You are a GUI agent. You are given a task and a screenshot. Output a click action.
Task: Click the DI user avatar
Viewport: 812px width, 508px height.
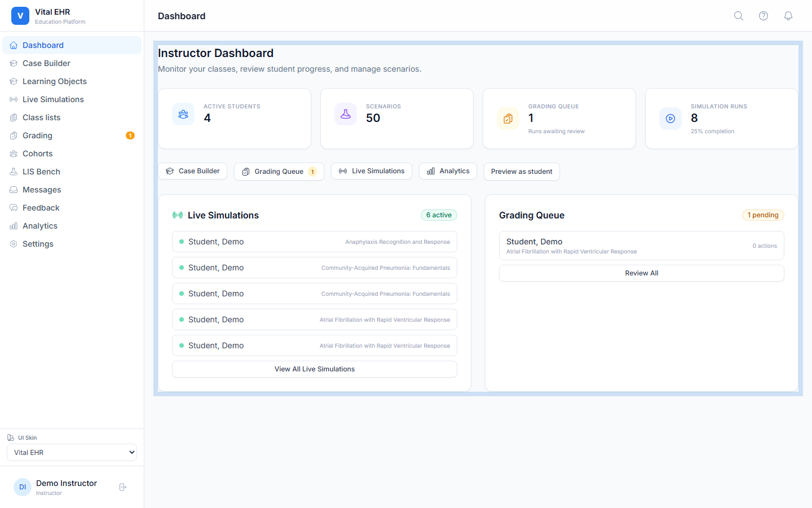point(23,487)
